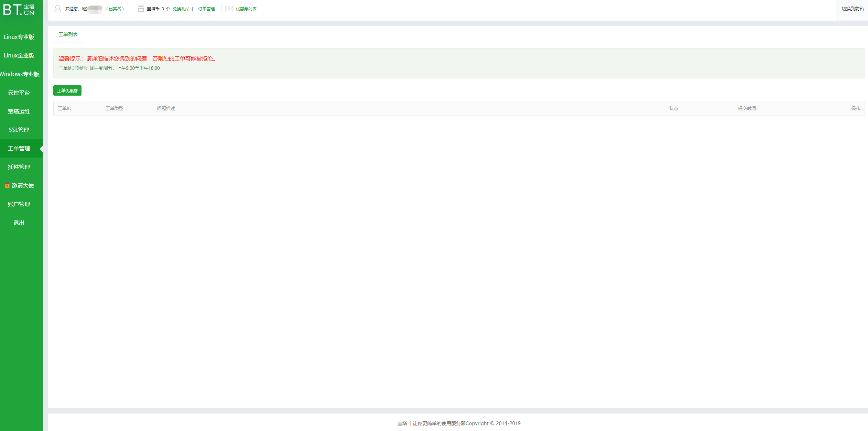Open Linux专业版 in sidebar
Screen dimensions: 868x431
coord(19,37)
